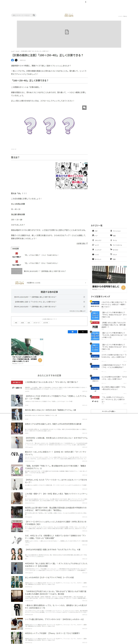Open the DO-GEN logo at page top
Image resolution: width=138 pixels, height=644 pixels.
click(x=69, y=15)
